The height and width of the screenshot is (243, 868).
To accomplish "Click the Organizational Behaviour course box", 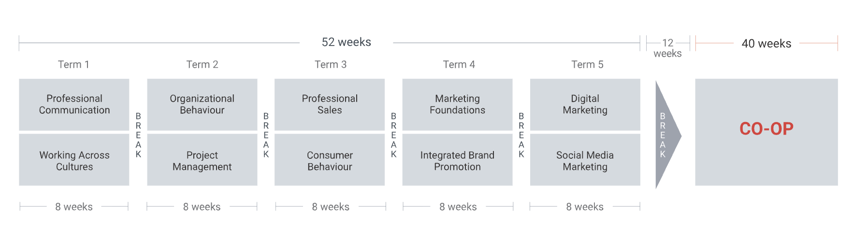I will point(202,105).
